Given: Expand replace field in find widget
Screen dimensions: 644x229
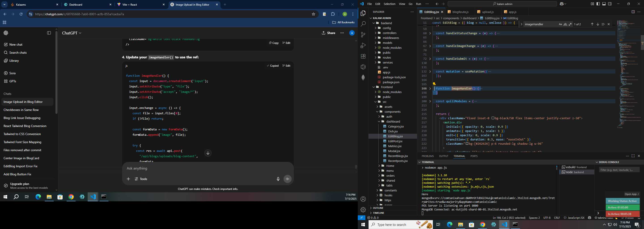Looking at the screenshot, I should coord(521,24).
